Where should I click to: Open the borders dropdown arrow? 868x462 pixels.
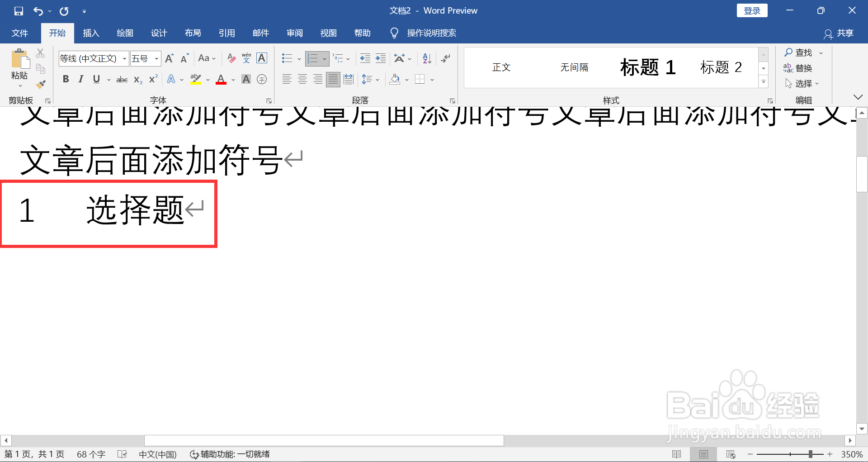point(432,80)
